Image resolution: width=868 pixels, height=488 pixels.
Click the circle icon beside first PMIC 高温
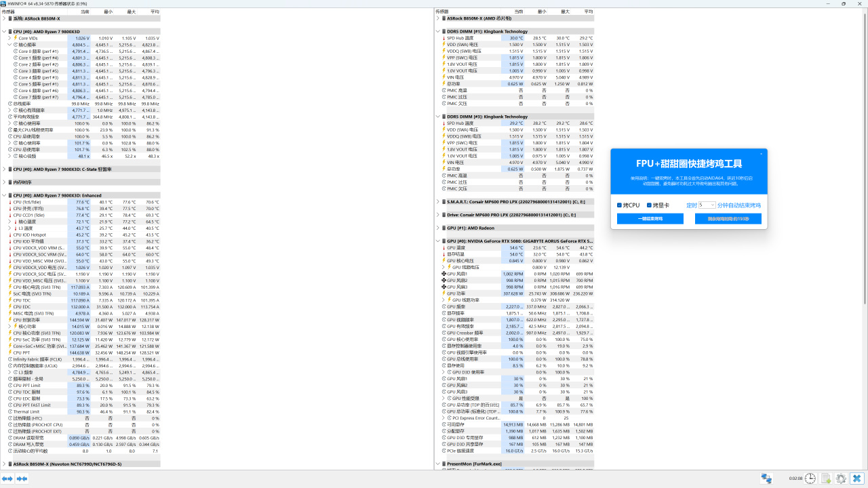pyautogui.click(x=443, y=90)
